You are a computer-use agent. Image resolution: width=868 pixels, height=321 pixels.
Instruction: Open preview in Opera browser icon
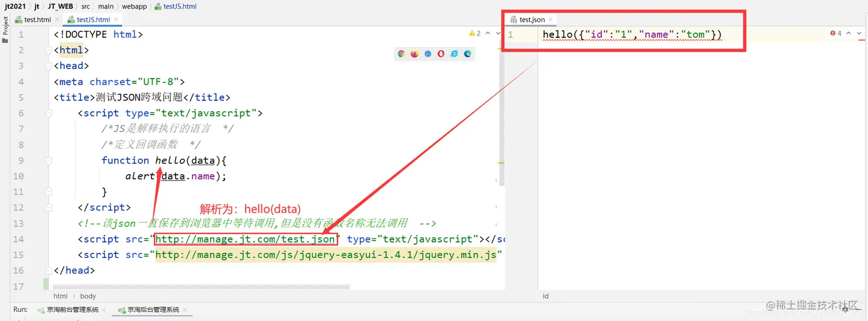tap(441, 54)
